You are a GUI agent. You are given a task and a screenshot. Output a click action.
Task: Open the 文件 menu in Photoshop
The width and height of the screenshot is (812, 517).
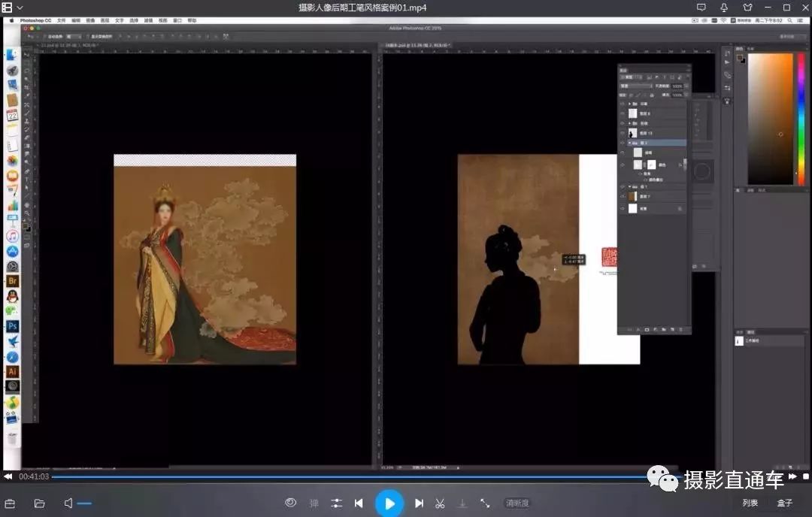pyautogui.click(x=61, y=21)
